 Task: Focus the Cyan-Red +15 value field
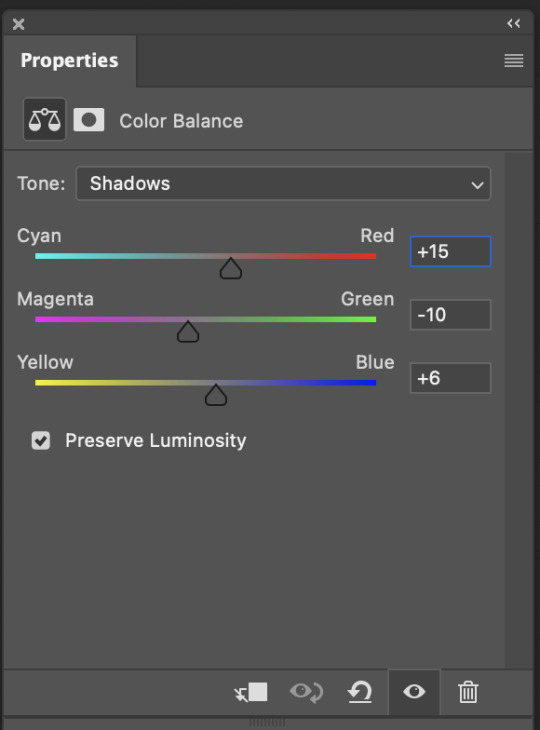pos(450,251)
